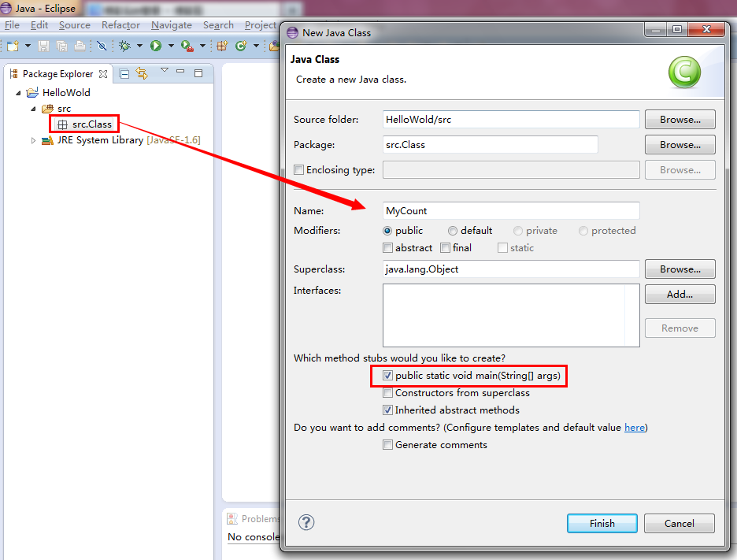This screenshot has height=560, width=737.
Task: Enable Generate comments checkbox
Action: [x=387, y=445]
